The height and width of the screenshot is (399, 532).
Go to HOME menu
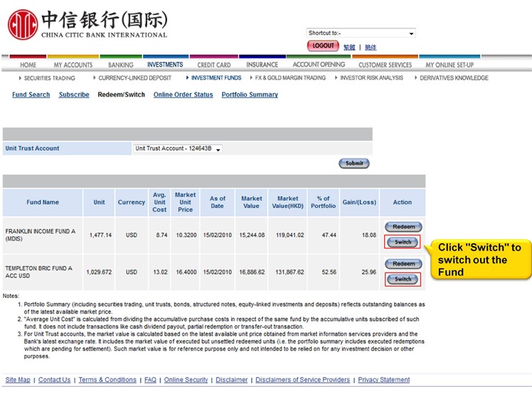pyautogui.click(x=28, y=65)
